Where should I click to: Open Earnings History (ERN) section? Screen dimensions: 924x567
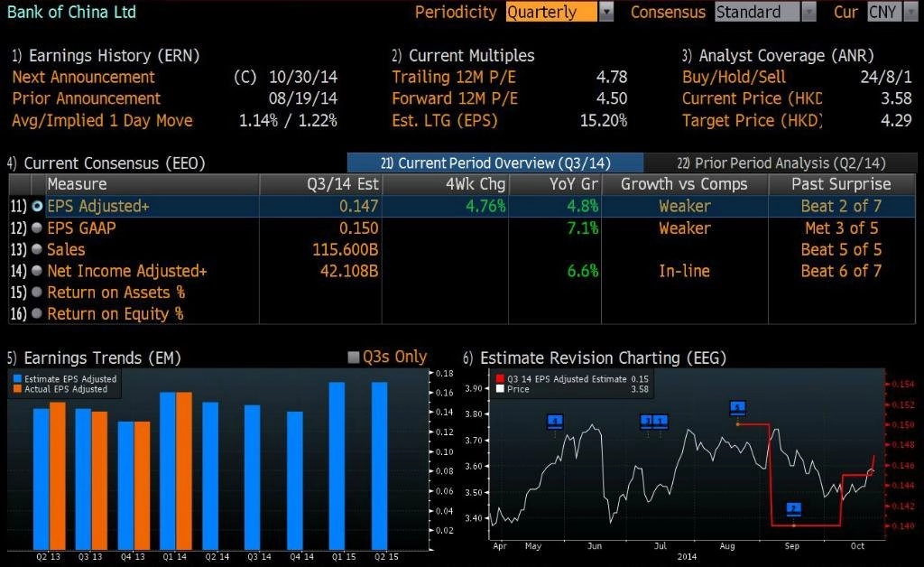106,55
